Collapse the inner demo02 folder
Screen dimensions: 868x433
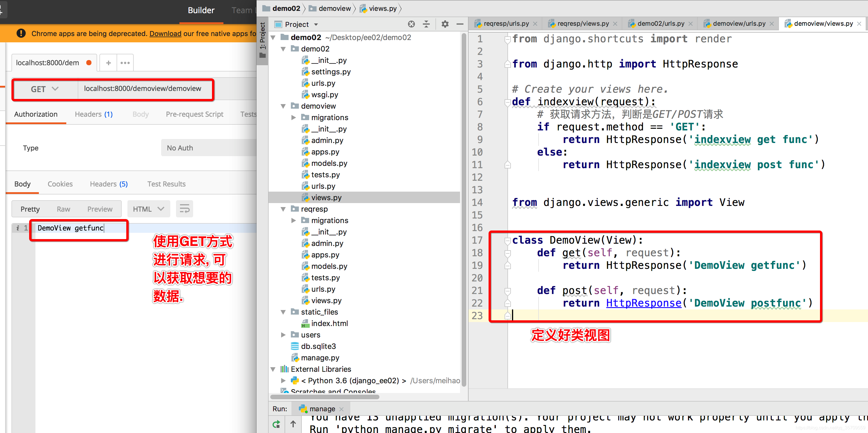coord(283,49)
